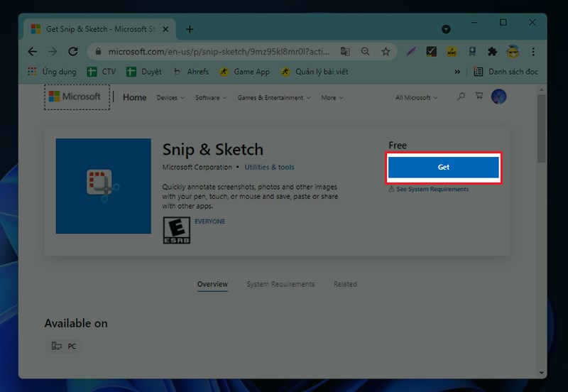Click the ESRB rating badge
Image resolution: width=568 pixels, height=392 pixels.
pyautogui.click(x=176, y=230)
